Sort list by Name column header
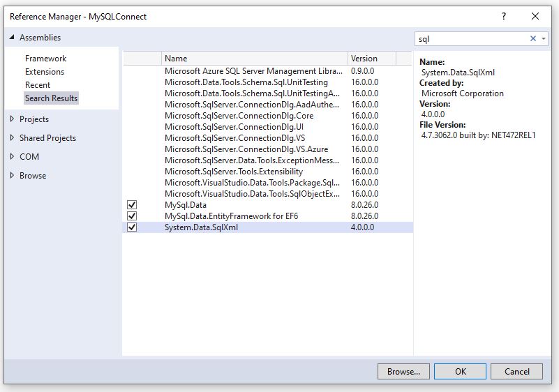The height and width of the screenshot is (392, 559). [x=255, y=59]
